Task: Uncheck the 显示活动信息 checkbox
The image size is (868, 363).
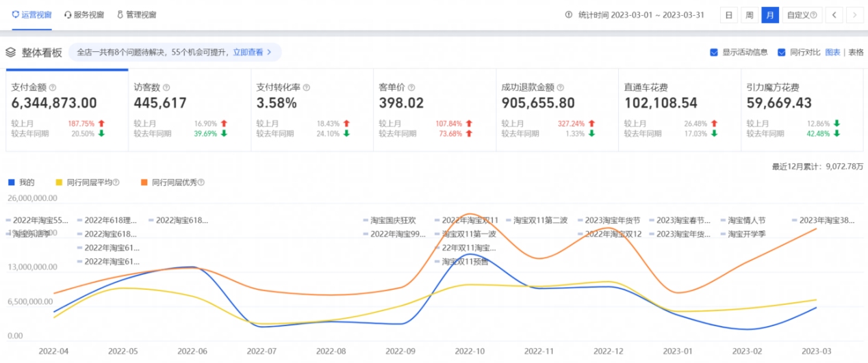Action: click(x=714, y=52)
